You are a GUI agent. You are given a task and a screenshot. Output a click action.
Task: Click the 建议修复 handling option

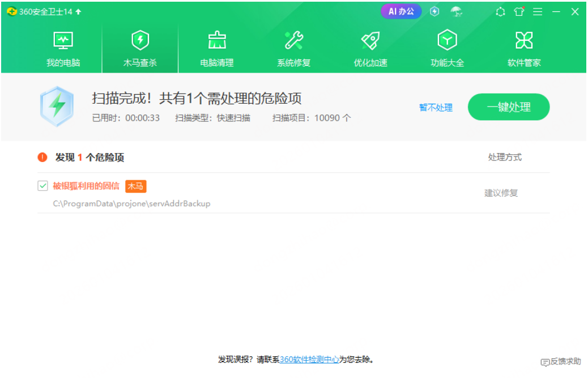(501, 193)
